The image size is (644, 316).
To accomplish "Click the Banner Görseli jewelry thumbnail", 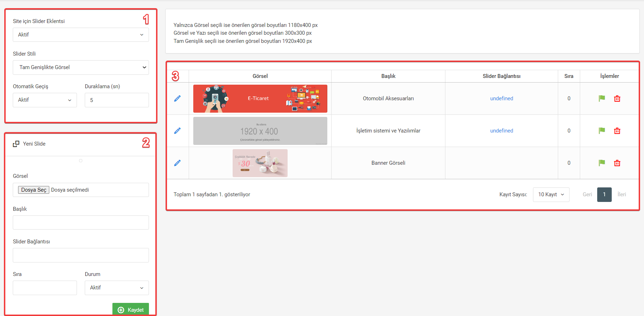I will tap(260, 163).
